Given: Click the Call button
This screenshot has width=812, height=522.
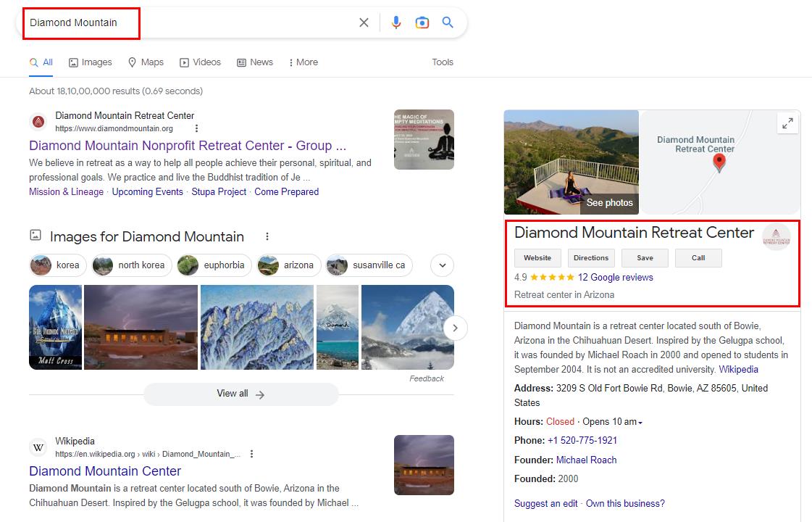Looking at the screenshot, I should (698, 257).
